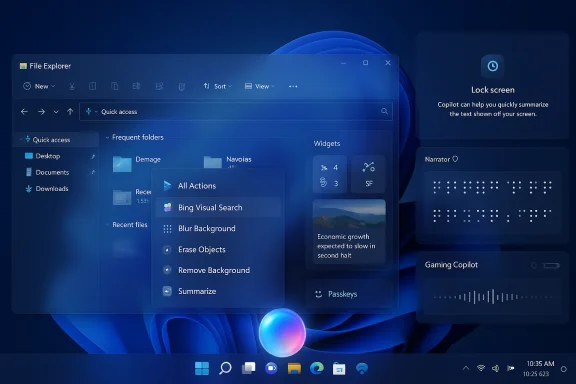Click the volume speaker tray icon
576x384 pixels.
[x=496, y=368]
